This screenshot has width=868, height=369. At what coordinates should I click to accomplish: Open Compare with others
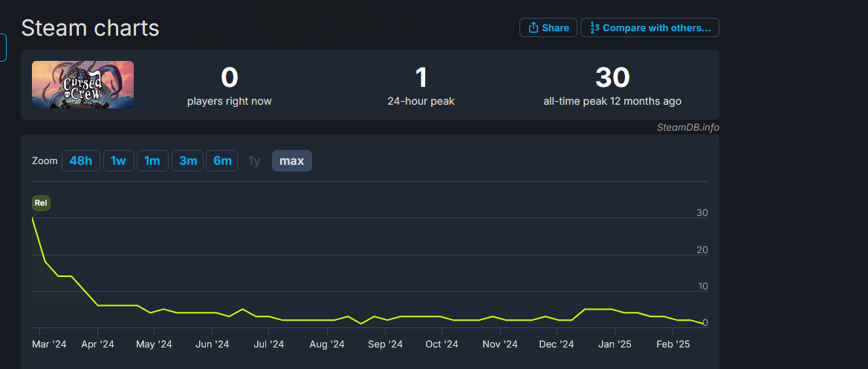click(x=650, y=27)
